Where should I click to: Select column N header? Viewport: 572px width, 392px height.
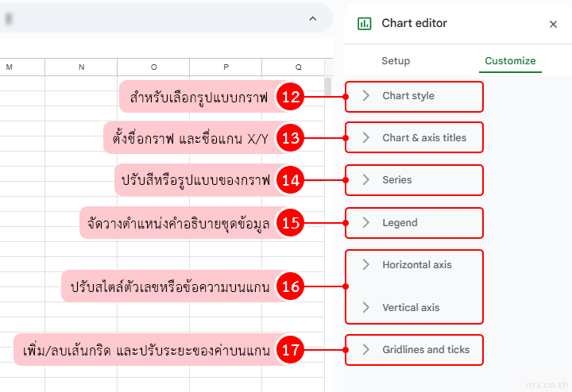[x=81, y=67]
